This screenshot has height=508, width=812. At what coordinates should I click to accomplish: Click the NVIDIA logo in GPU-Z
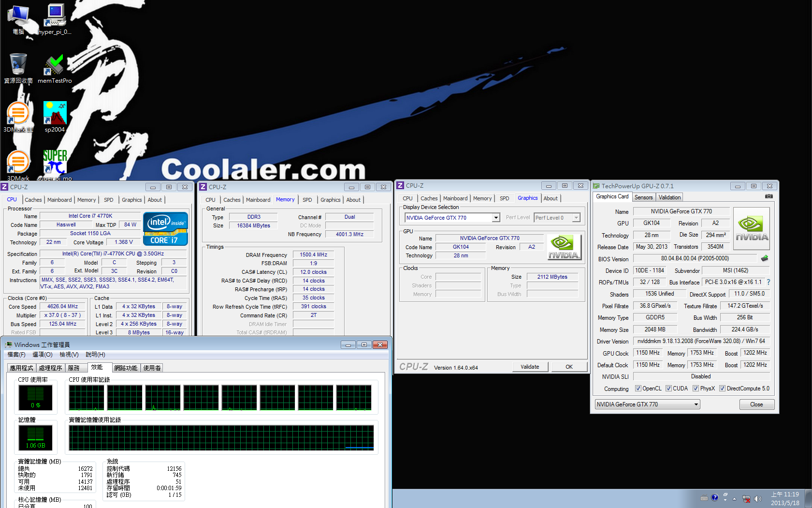click(752, 229)
